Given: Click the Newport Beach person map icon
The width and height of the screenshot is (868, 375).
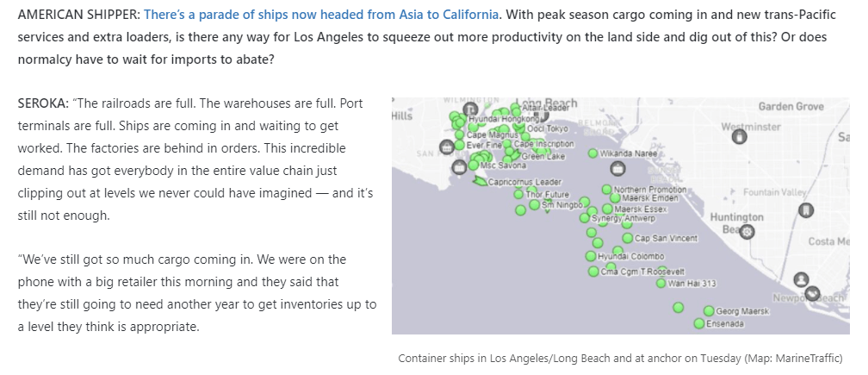Looking at the screenshot, I should pos(801,279).
